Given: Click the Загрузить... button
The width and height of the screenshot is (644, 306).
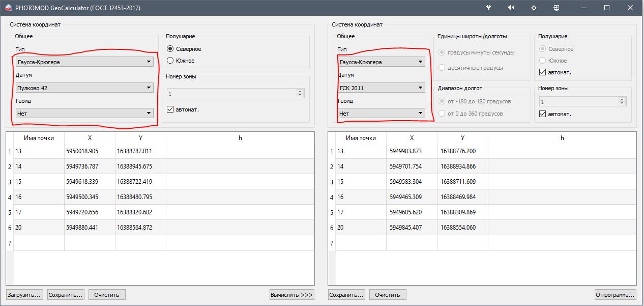Looking at the screenshot, I should [24, 295].
